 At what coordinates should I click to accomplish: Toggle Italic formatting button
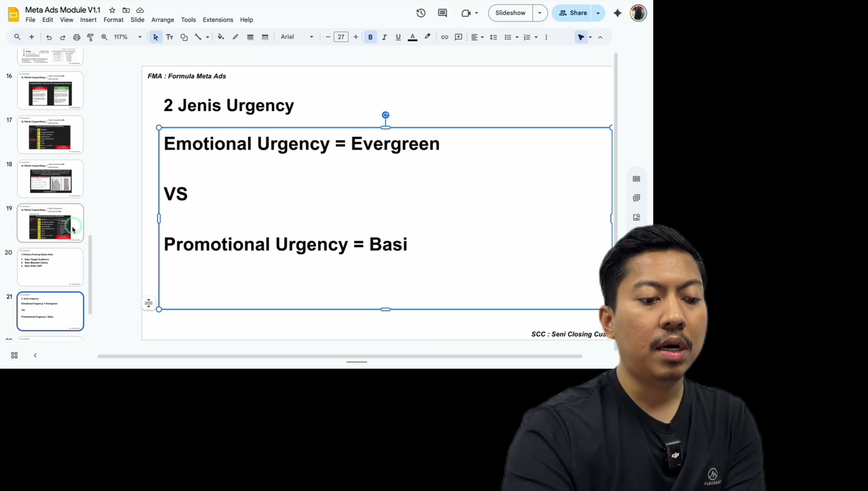click(384, 37)
